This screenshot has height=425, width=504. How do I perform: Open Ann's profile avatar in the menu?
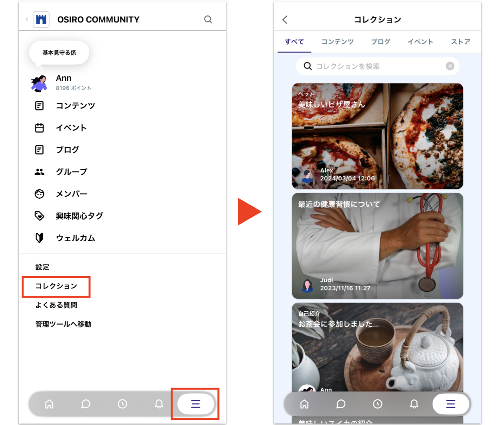point(39,83)
